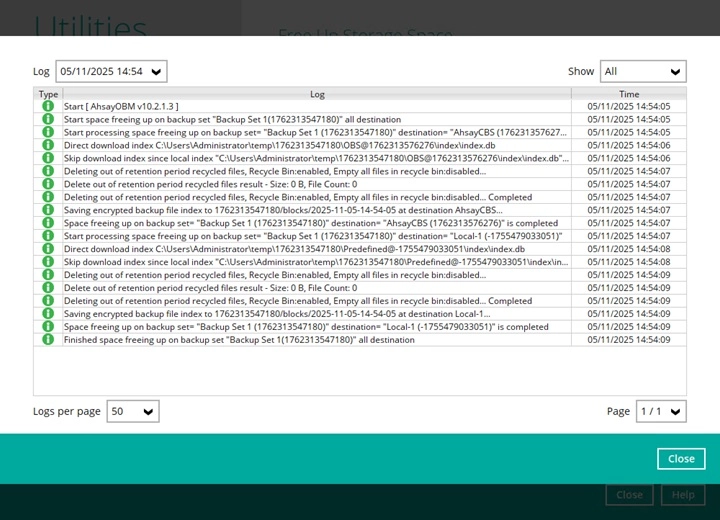This screenshot has width=720, height=520.
Task: Click info icon for Space freeing Local-1 completed row
Action: [x=47, y=327]
